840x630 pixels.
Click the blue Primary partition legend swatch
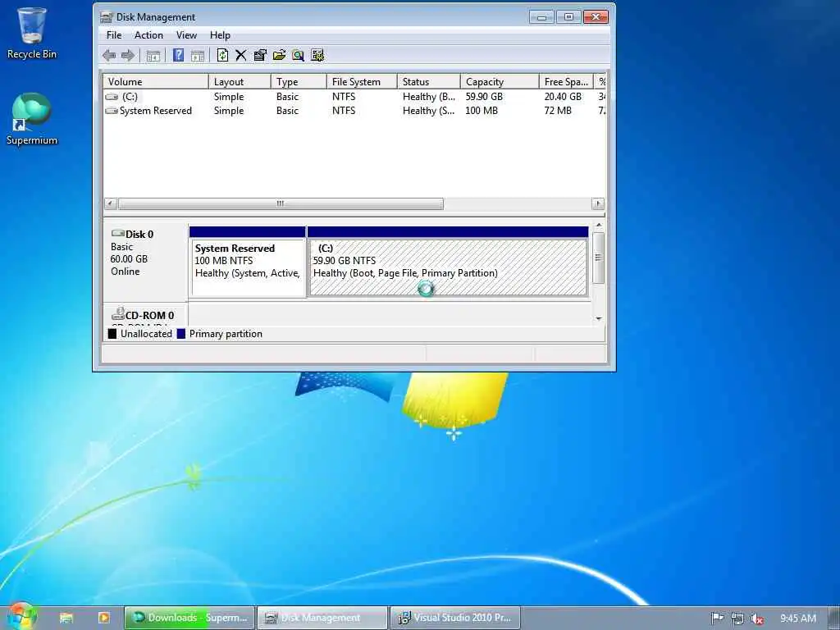click(x=181, y=334)
